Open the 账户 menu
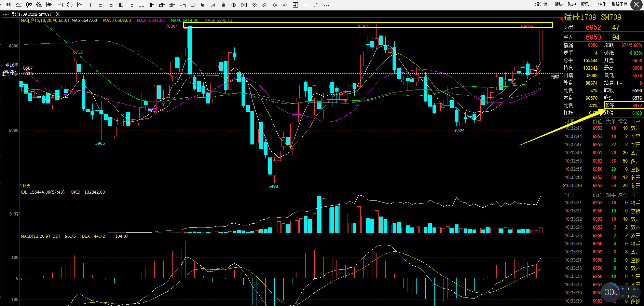Image resolution: width=644 pixels, height=306 pixels. (572, 4)
